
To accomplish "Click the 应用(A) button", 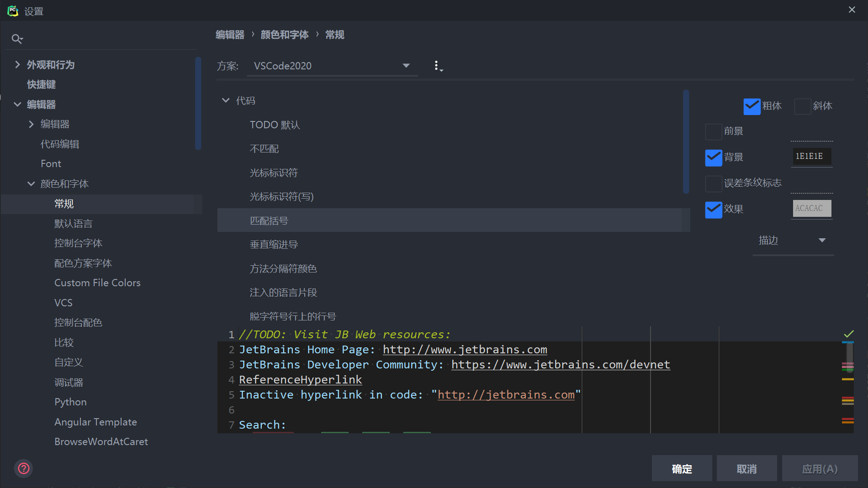I will tap(819, 468).
